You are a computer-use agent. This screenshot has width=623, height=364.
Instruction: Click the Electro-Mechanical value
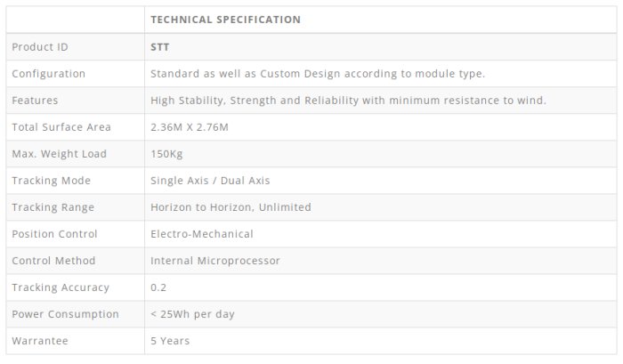click(202, 234)
